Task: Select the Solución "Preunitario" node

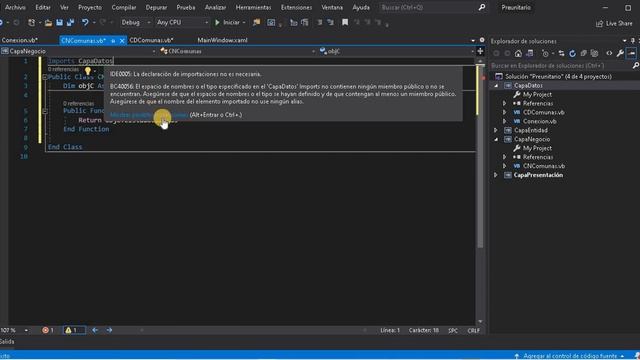Action: (x=558, y=77)
